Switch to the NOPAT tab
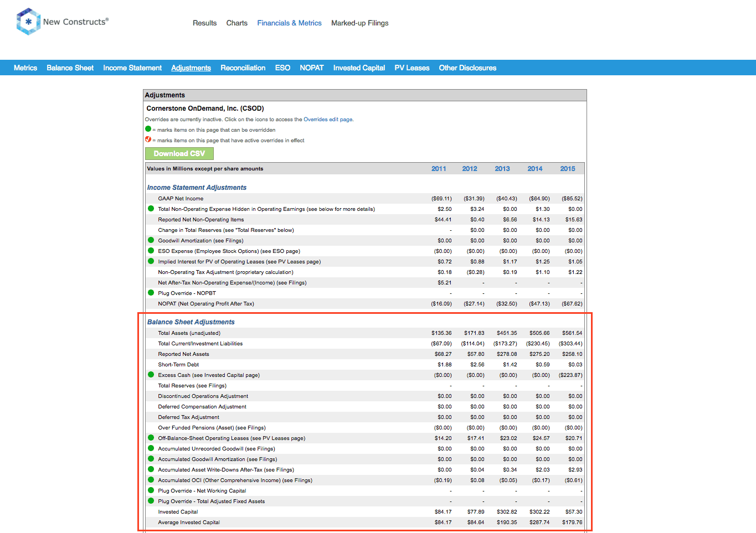This screenshot has height=533, width=756. (312, 68)
